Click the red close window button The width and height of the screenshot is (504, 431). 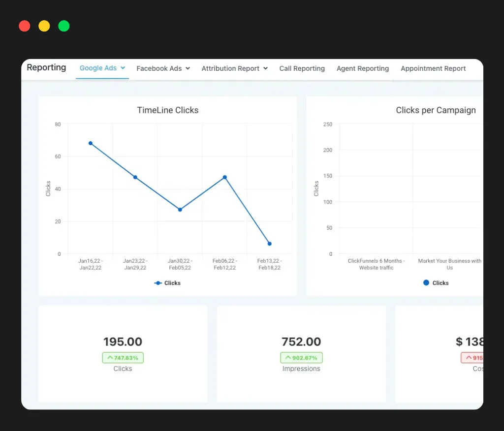pos(25,26)
